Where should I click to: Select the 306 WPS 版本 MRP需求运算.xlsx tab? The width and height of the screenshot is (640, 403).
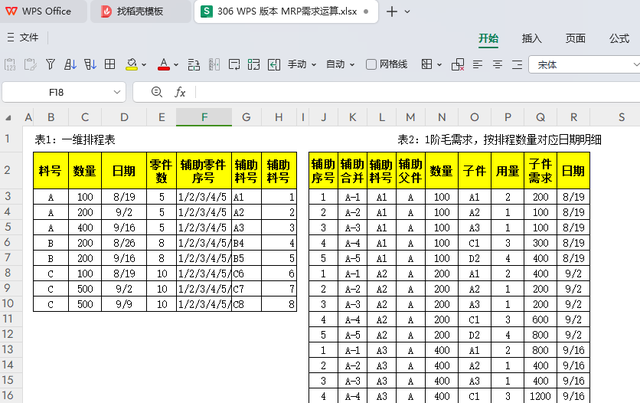click(x=286, y=11)
